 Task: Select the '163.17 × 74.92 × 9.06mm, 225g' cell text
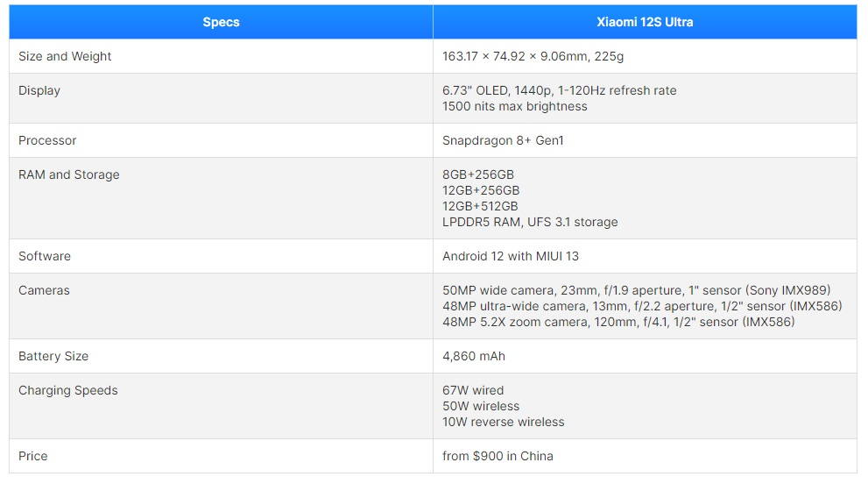[x=533, y=56]
